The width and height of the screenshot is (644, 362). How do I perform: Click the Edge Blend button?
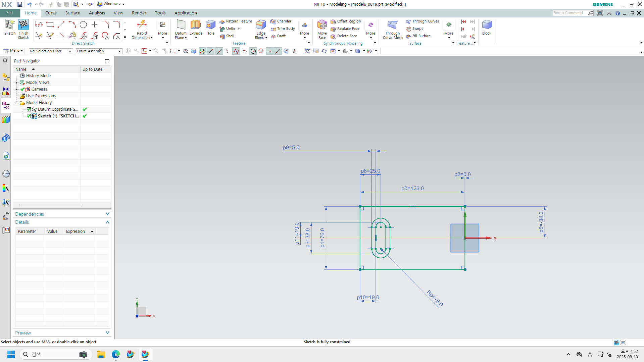coord(261,30)
